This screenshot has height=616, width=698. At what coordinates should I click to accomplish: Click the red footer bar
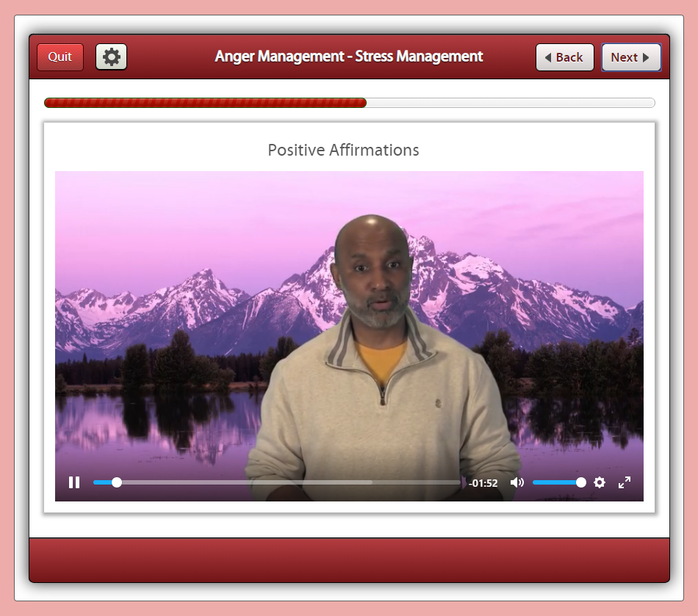[x=349, y=559]
